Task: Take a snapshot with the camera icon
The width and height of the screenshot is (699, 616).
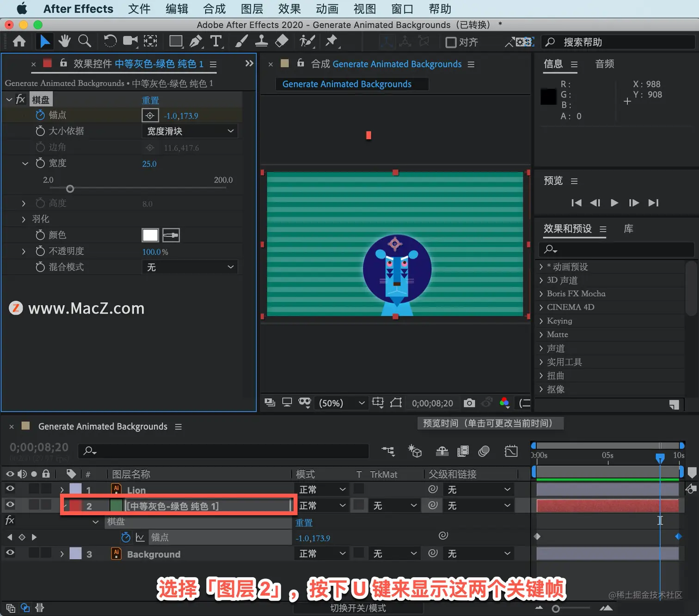Action: pyautogui.click(x=469, y=403)
